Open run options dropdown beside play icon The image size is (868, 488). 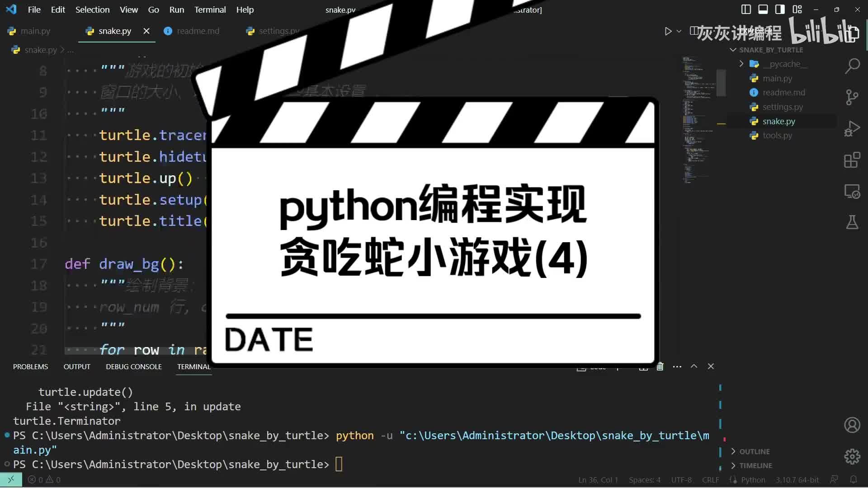coord(679,31)
